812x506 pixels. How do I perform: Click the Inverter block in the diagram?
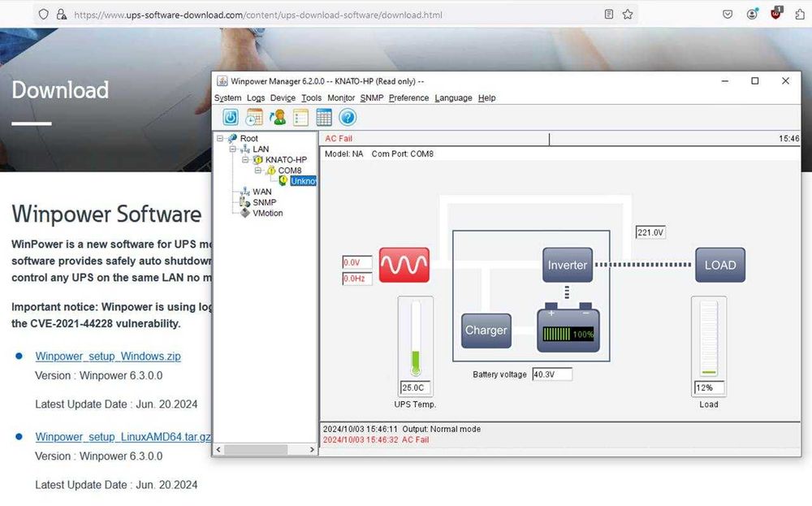point(568,265)
